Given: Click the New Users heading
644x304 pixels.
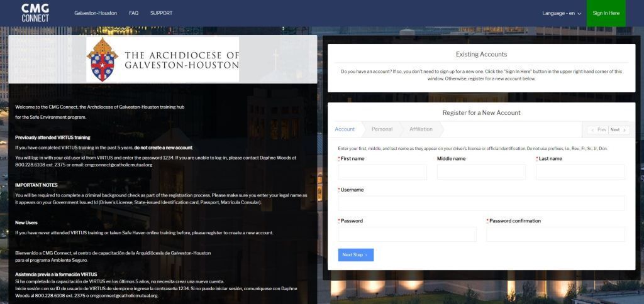Looking at the screenshot, I should click(26, 223).
